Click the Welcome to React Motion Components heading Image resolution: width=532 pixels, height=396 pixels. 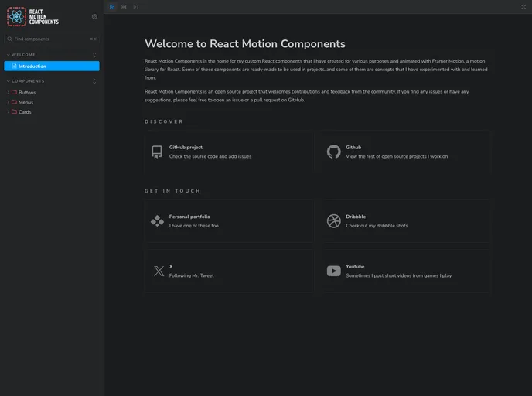point(245,44)
